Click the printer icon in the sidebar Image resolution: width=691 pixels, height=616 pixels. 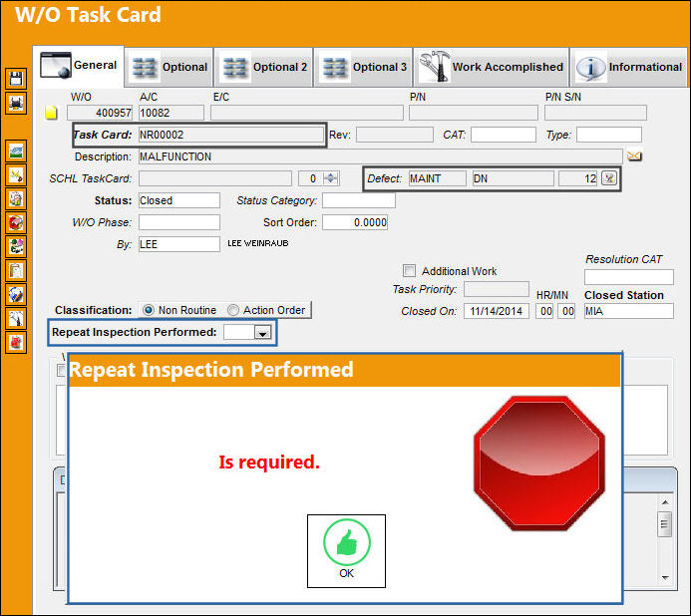[x=16, y=104]
